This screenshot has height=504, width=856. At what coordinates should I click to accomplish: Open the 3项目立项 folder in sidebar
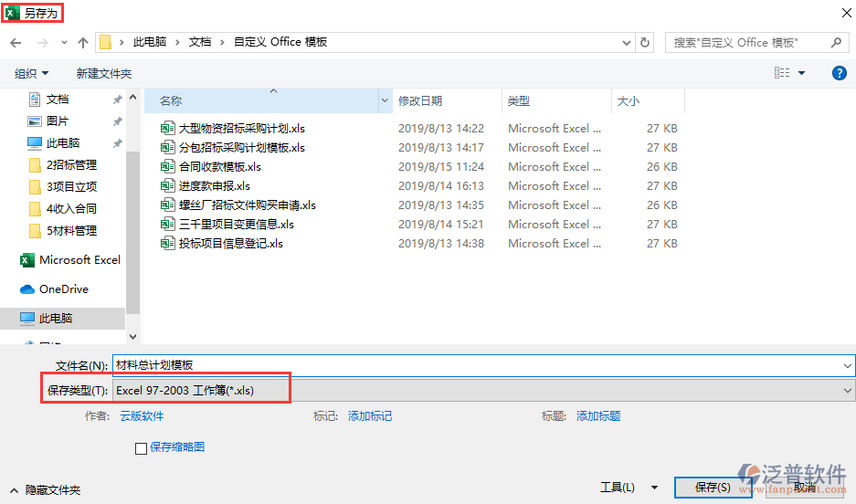(x=71, y=186)
